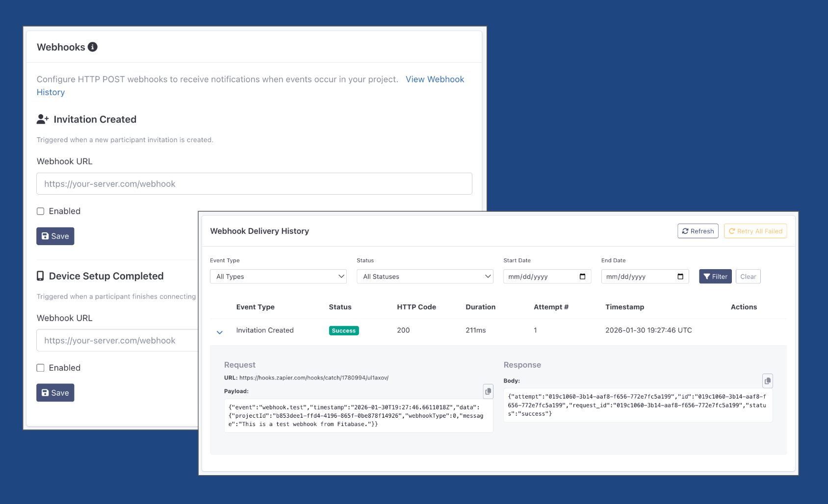The height and width of the screenshot is (504, 828).
Task: Copy the request payload to clipboard
Action: 488,391
